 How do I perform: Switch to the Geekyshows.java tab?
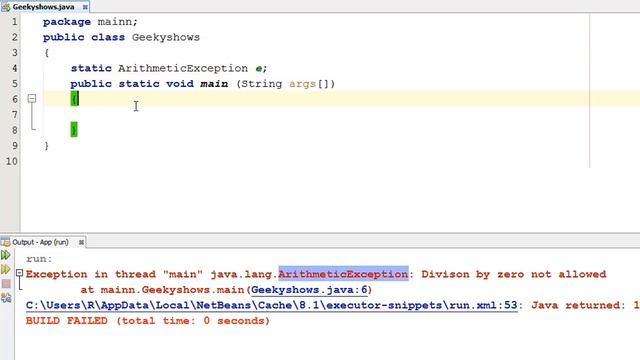[x=43, y=7]
